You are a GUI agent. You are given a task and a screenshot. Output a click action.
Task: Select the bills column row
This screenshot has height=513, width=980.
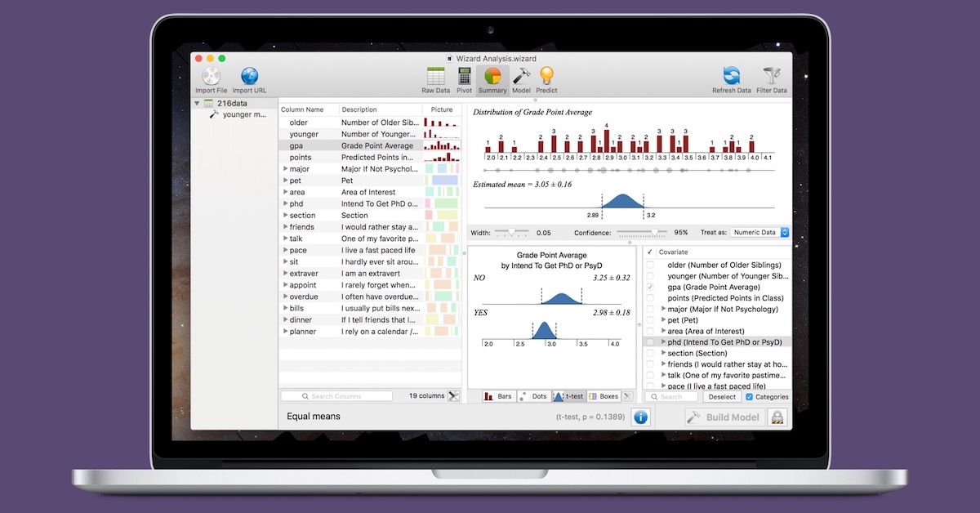tap(370, 309)
